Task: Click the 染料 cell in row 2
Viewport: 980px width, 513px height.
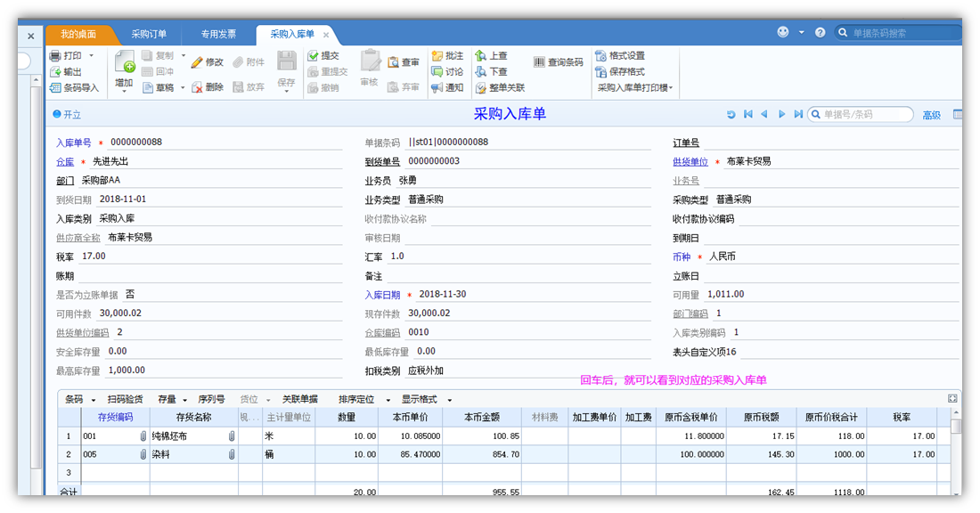Action: [x=193, y=454]
